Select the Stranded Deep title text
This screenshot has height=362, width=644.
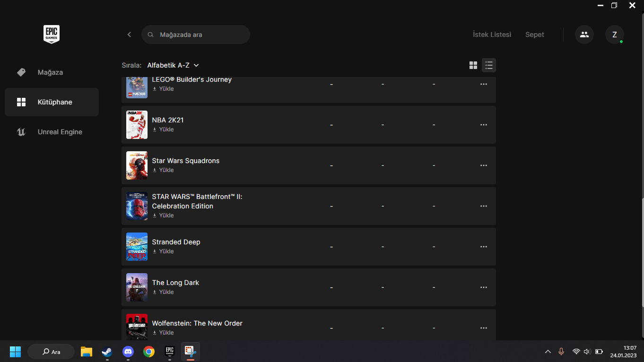point(176,242)
